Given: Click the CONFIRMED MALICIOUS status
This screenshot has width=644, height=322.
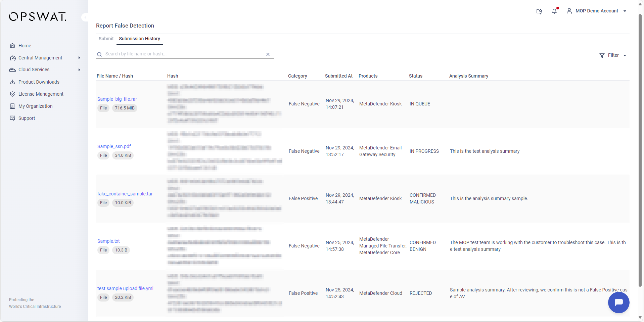Looking at the screenshot, I should click(x=423, y=199).
